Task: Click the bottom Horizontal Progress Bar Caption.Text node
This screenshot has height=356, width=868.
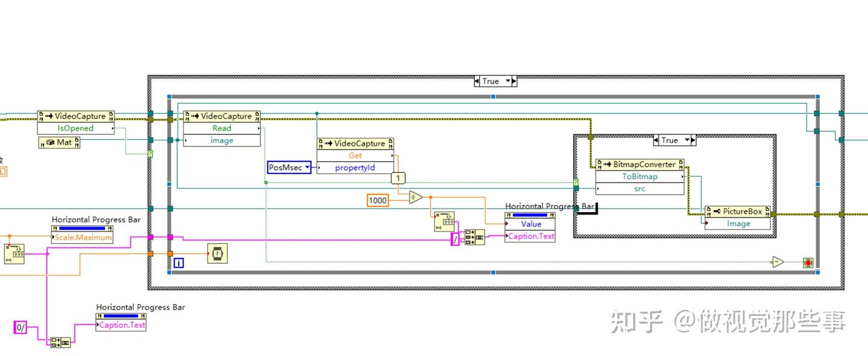Action: pyautogui.click(x=121, y=325)
